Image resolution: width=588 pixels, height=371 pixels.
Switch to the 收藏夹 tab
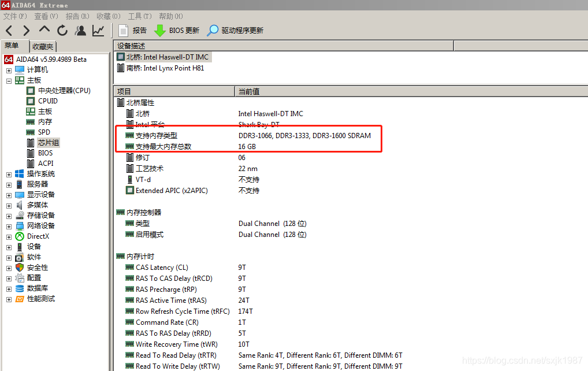[43, 46]
